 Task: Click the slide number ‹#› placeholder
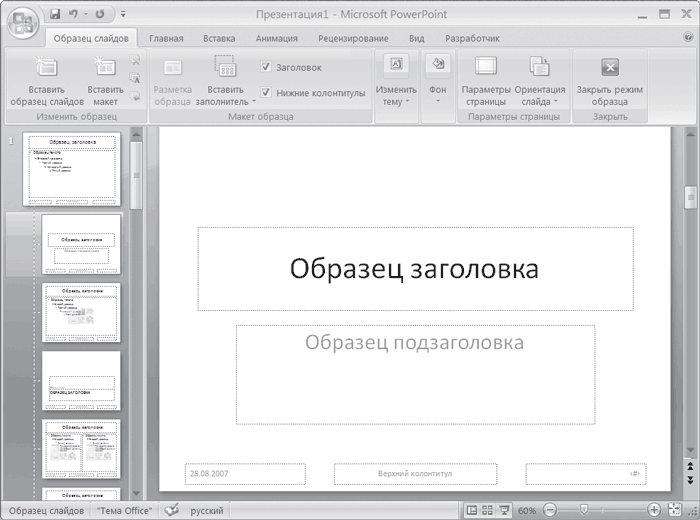pos(586,474)
